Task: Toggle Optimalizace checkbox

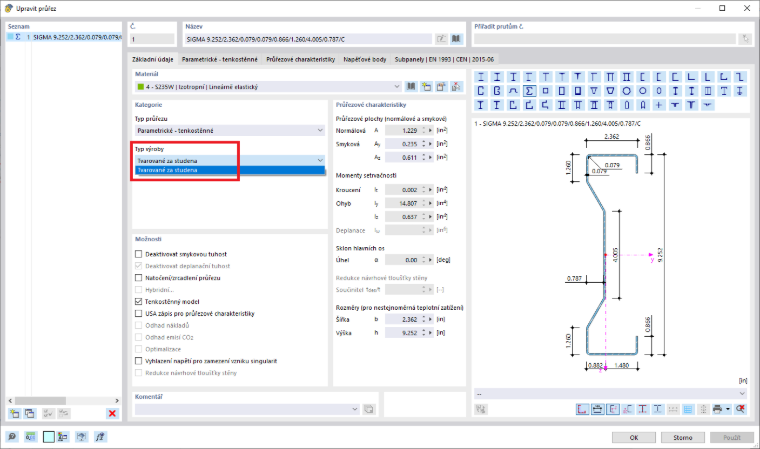Action: [x=139, y=349]
